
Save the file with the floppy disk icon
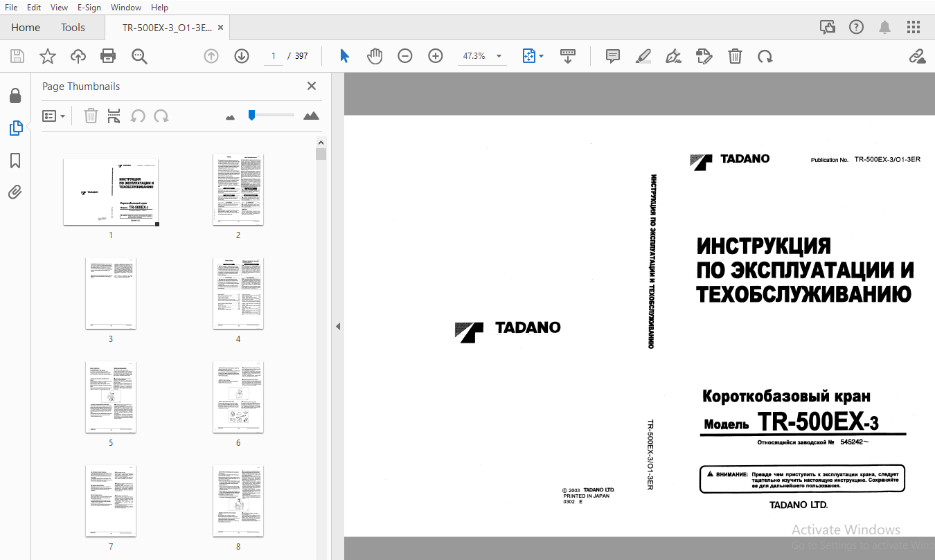[x=17, y=56]
